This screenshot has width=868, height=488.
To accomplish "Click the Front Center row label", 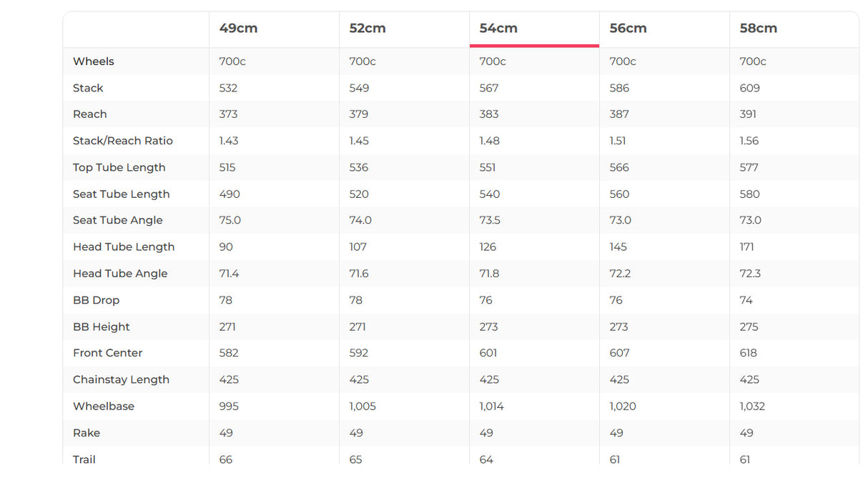I will click(x=108, y=353).
